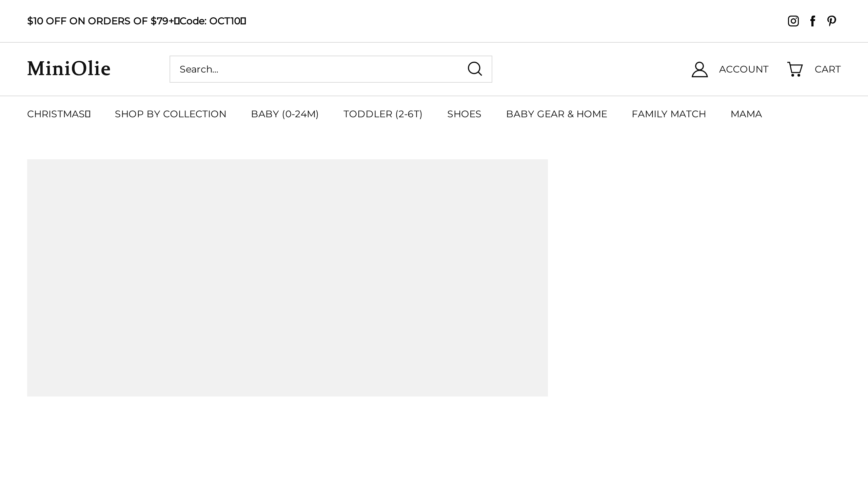
Task: Open the Christmas menu item
Action: pyautogui.click(x=59, y=114)
